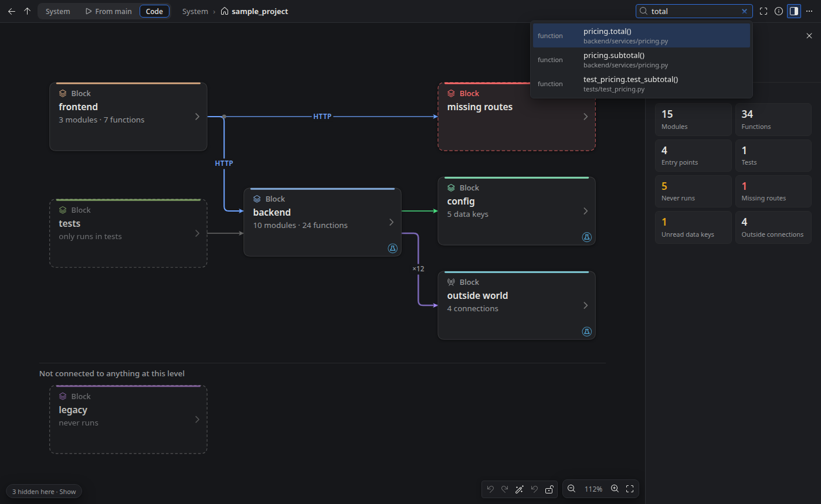Image resolution: width=821 pixels, height=504 pixels.
Task: Click the home icon before sample_project
Action: [x=225, y=11]
